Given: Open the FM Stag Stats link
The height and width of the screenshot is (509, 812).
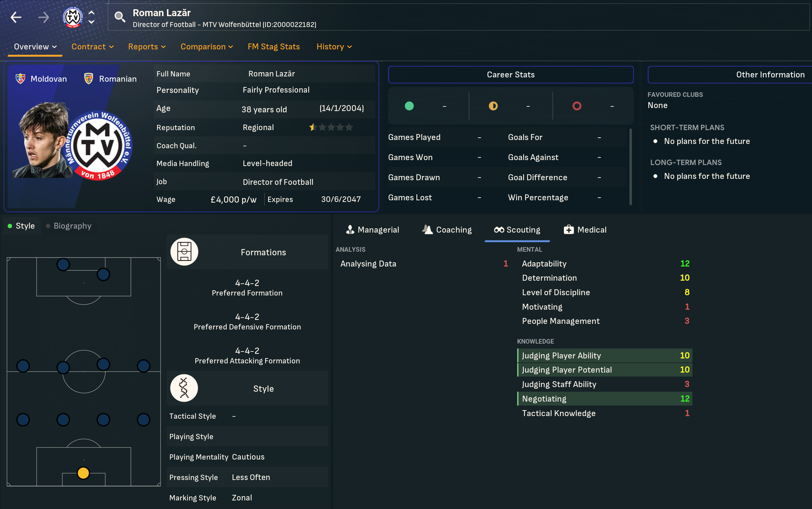Looking at the screenshot, I should 274,47.
